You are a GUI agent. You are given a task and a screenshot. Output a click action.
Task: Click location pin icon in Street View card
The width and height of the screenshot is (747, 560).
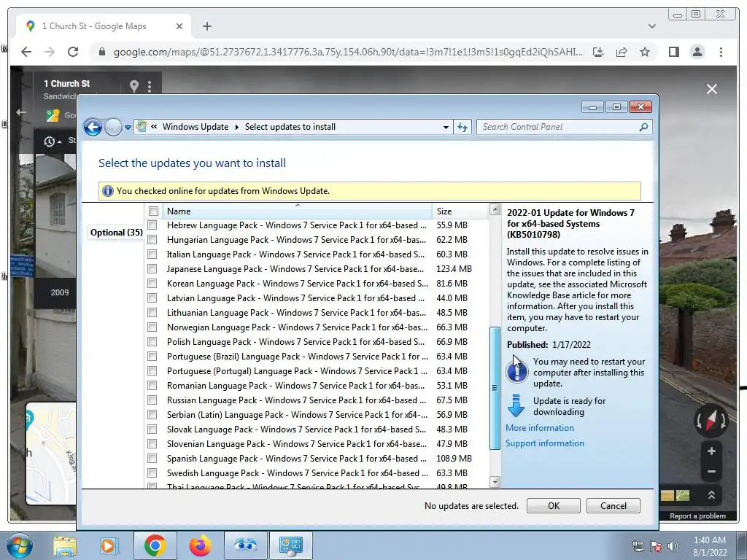[x=134, y=86]
